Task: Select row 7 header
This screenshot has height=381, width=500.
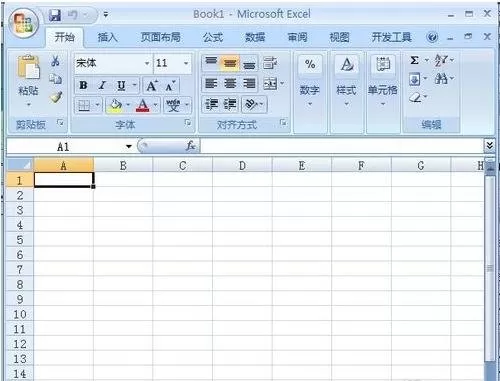Action: (x=20, y=269)
